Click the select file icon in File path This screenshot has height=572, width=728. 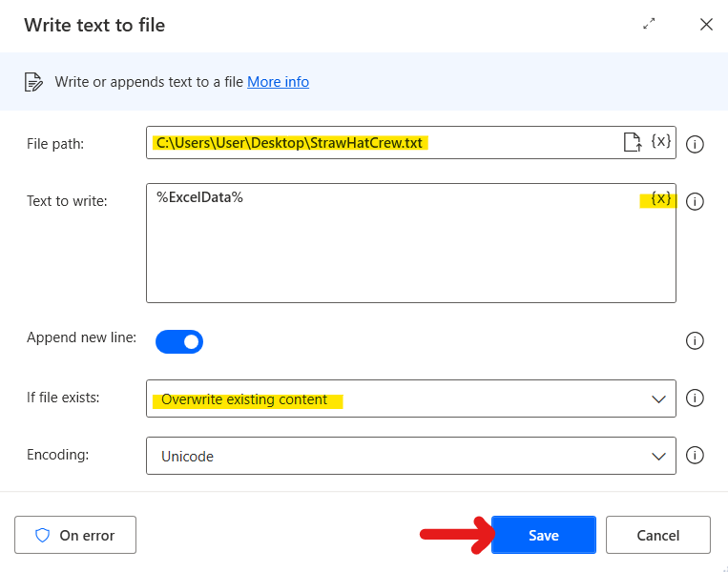coord(632,143)
